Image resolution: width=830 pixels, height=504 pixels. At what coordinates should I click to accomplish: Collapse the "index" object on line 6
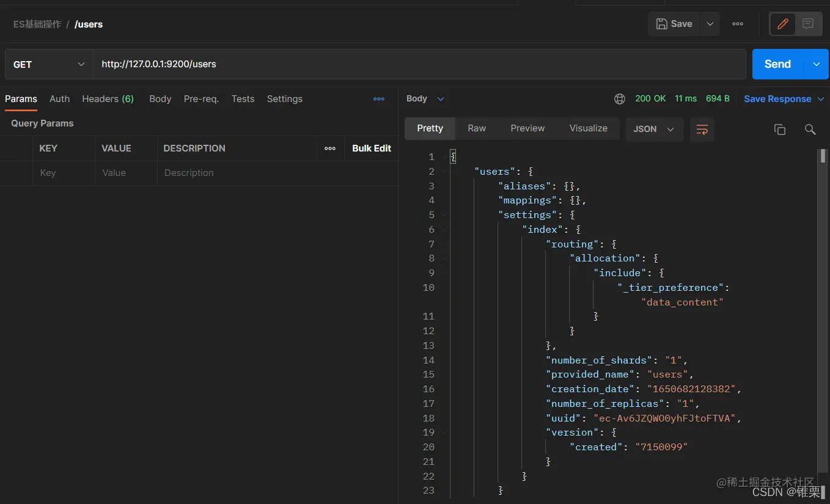tap(444, 230)
